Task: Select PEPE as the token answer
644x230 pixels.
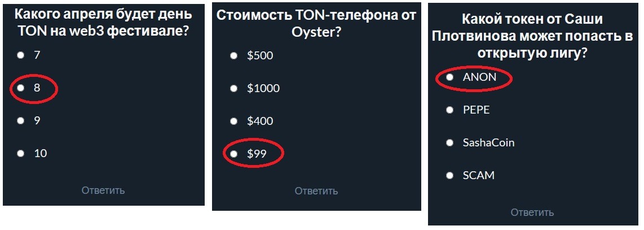Action: pyautogui.click(x=449, y=110)
